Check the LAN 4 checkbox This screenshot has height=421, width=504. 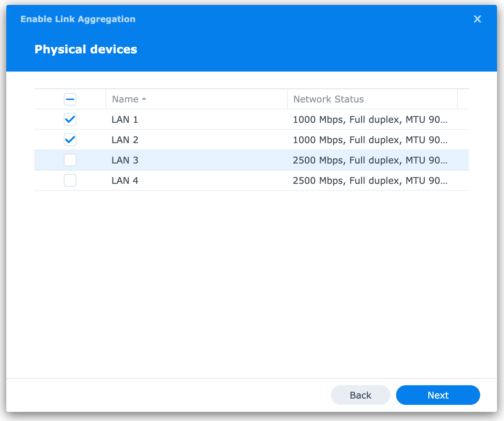pyautogui.click(x=70, y=181)
